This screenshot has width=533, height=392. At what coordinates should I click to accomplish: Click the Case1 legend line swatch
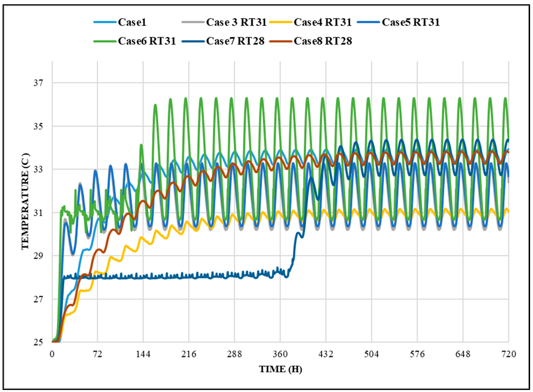[105, 22]
